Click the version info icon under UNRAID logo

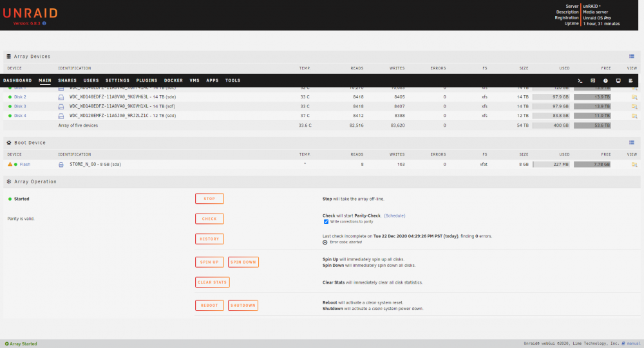44,23
